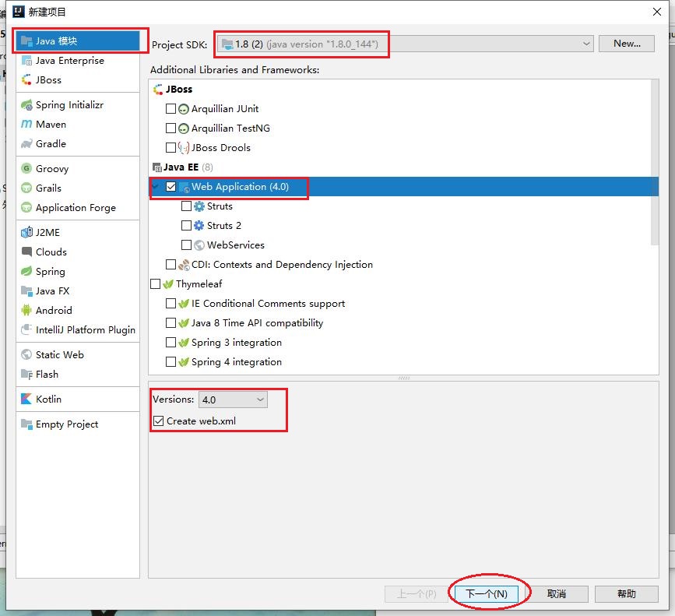Select the Kotlin icon
The width and height of the screenshot is (675, 616).
26,399
